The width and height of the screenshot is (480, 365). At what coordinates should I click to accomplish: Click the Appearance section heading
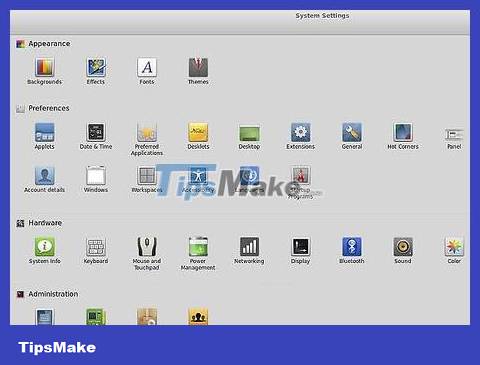(49, 44)
